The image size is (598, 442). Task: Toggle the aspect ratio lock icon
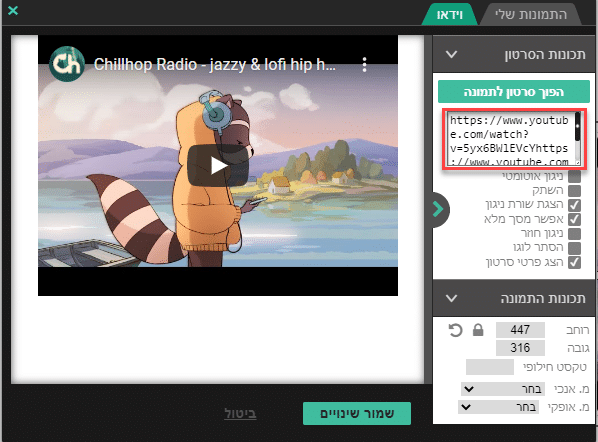point(478,330)
